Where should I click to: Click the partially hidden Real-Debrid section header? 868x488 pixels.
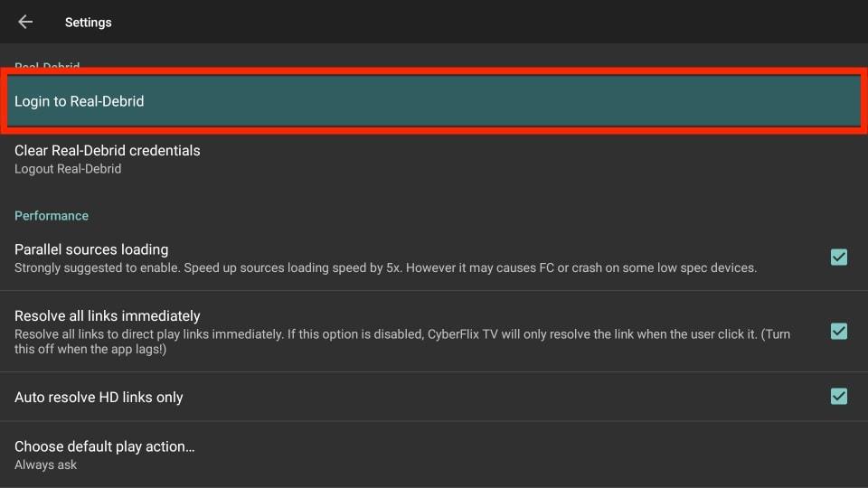47,65
